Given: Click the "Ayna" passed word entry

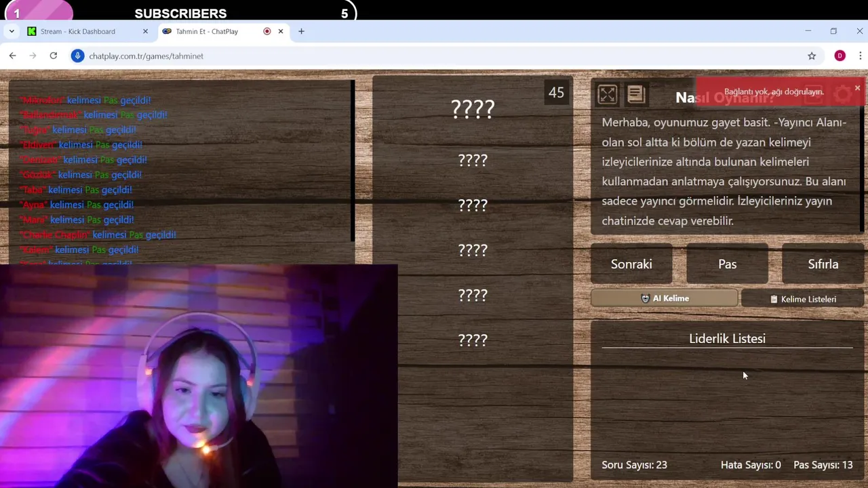Looking at the screenshot, I should click(77, 205).
